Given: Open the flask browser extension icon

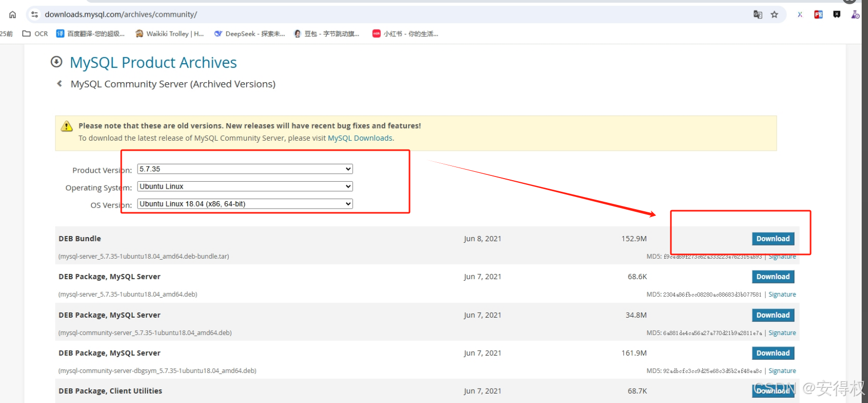Looking at the screenshot, I should point(855,15).
